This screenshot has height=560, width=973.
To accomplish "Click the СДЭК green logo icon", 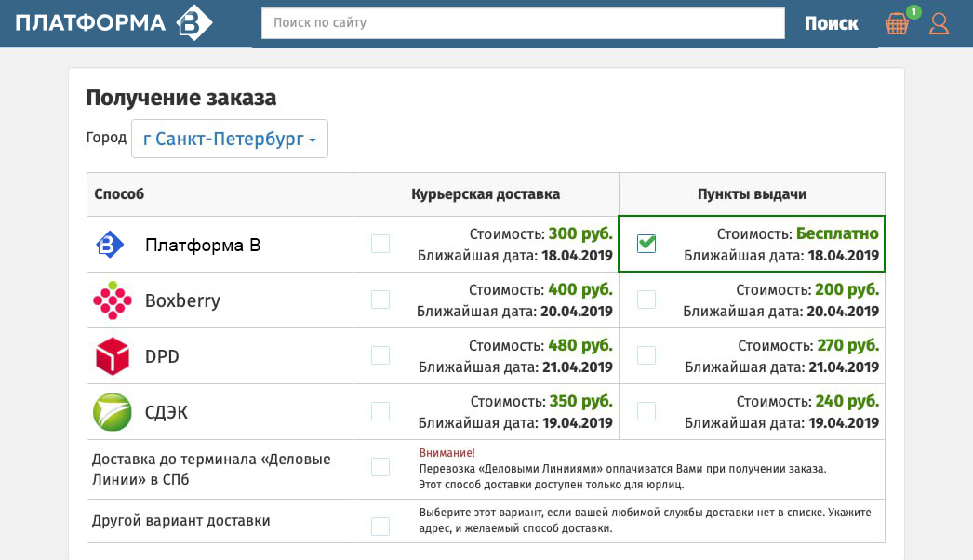I will [113, 411].
